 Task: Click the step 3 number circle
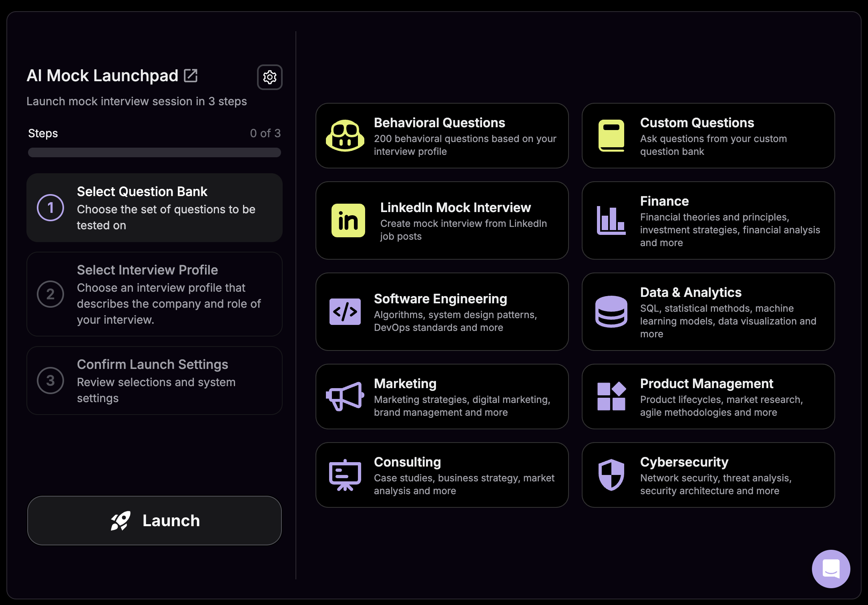coord(50,381)
